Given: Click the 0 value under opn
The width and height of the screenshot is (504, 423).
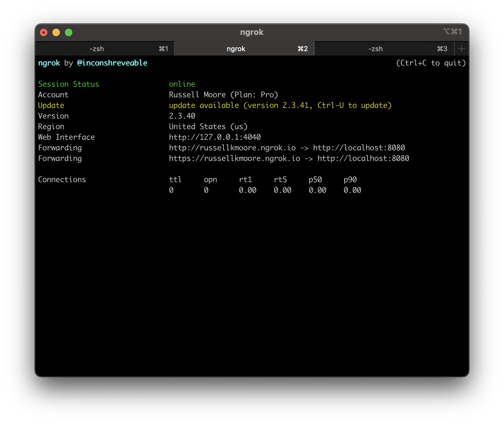Looking at the screenshot, I should point(206,190).
